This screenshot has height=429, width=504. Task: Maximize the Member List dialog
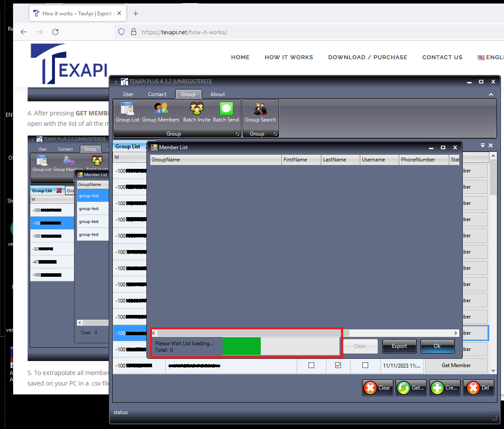click(x=443, y=147)
